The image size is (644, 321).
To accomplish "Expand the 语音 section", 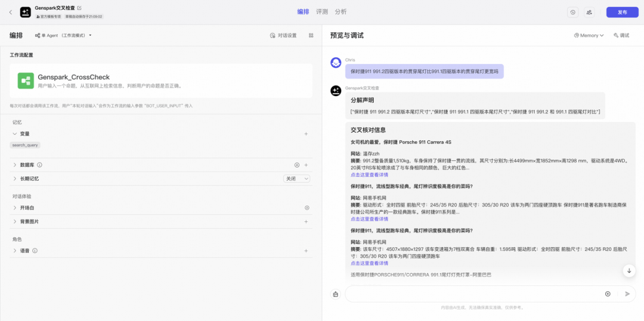I will tap(15, 251).
